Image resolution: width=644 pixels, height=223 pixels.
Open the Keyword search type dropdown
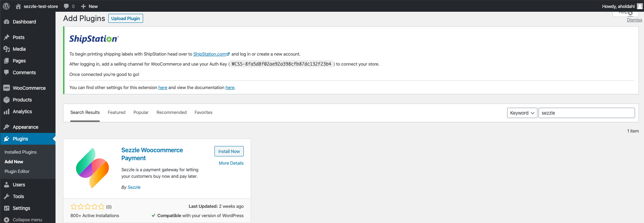[522, 113]
